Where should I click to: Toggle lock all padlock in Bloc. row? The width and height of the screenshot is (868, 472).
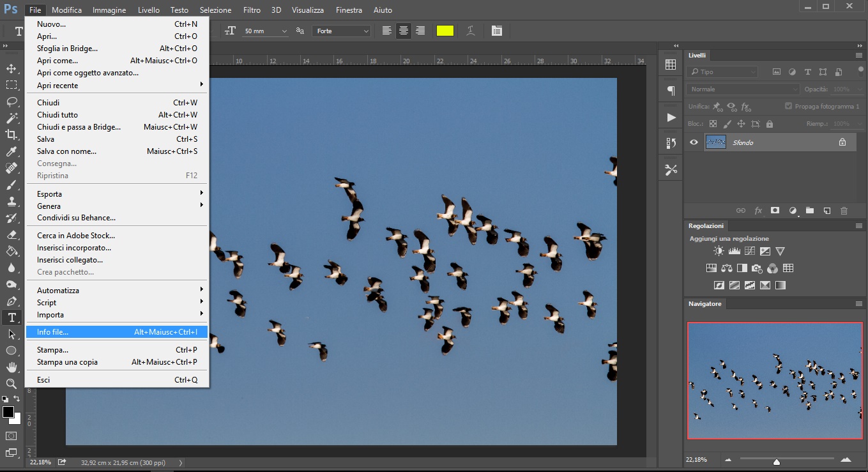tap(770, 124)
